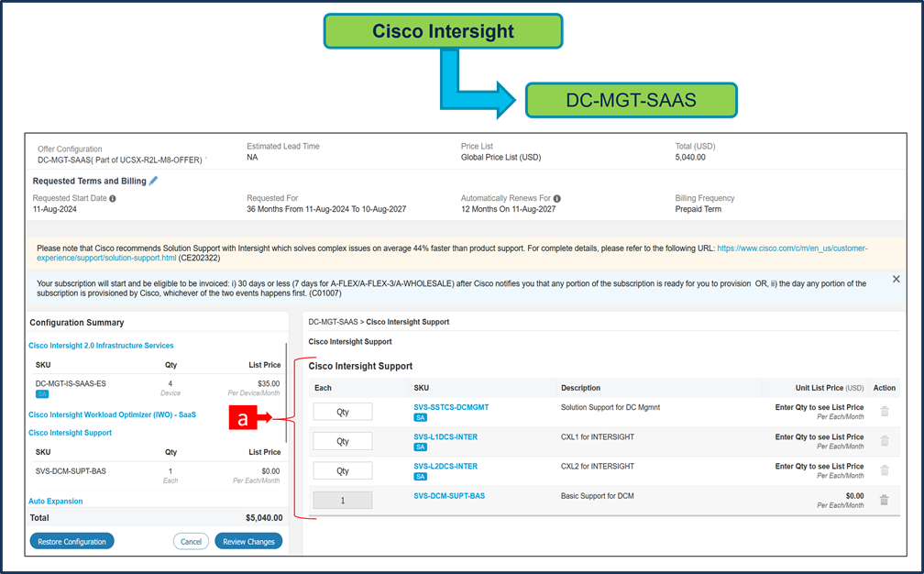924x574 pixels.
Task: Click the Configuration Summary scrollbar
Action: 286,392
